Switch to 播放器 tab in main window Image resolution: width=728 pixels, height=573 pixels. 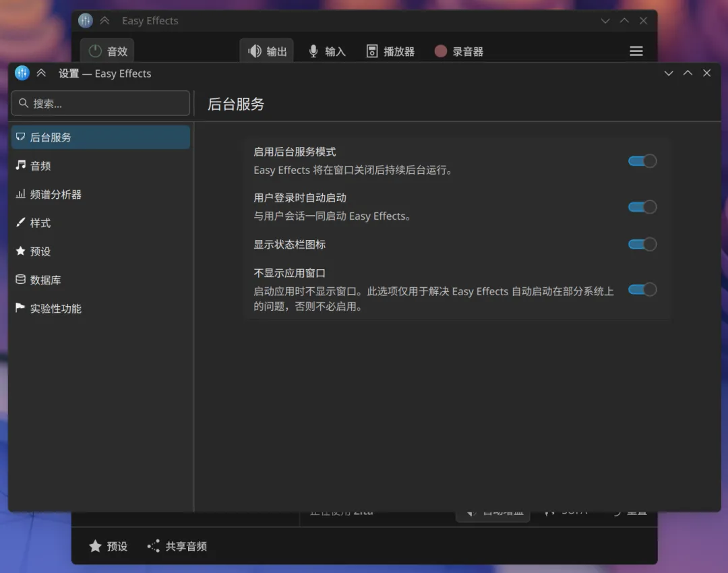[x=390, y=51]
